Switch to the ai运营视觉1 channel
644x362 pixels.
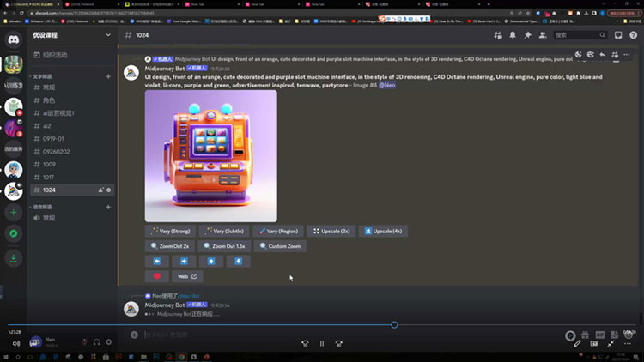coord(60,113)
